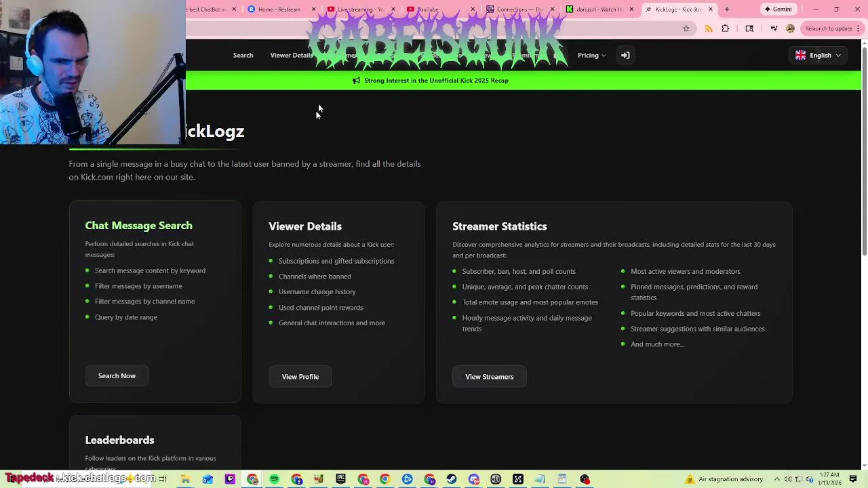
Task: Open the Viewer Details nav item
Action: pos(291,56)
